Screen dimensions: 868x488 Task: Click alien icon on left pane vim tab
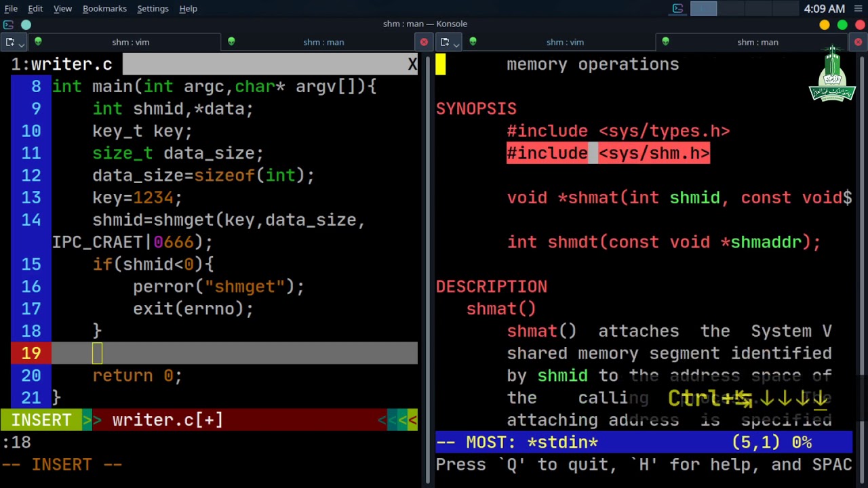[38, 42]
